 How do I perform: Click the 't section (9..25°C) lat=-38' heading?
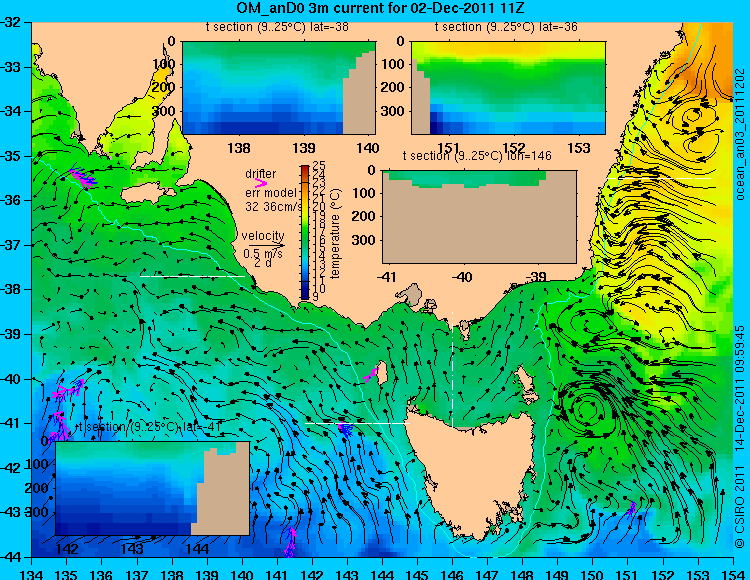click(x=277, y=27)
